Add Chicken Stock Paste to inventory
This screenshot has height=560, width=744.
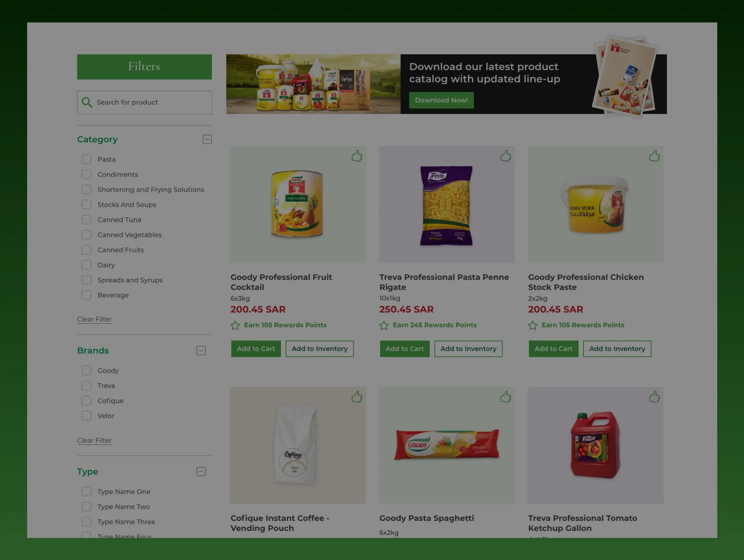[617, 349]
